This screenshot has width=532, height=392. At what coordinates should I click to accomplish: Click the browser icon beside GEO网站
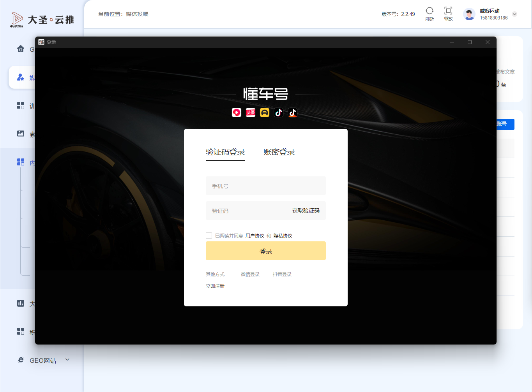click(21, 360)
